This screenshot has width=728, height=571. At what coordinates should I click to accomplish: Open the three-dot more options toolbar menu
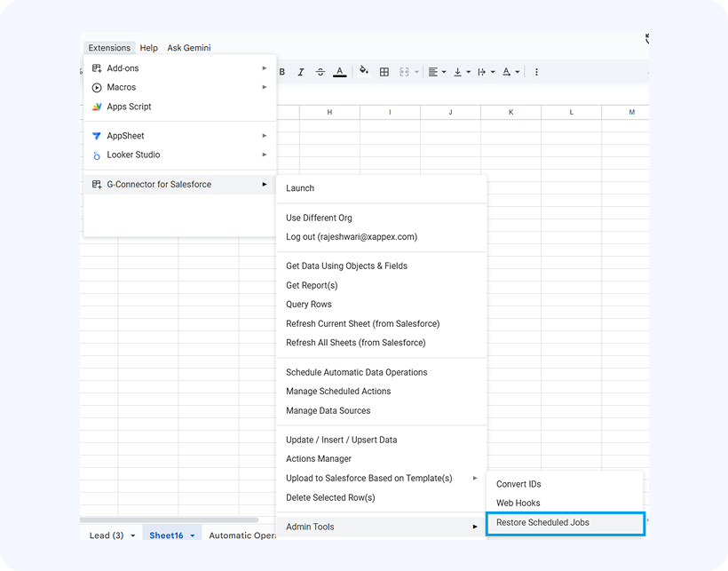click(536, 72)
